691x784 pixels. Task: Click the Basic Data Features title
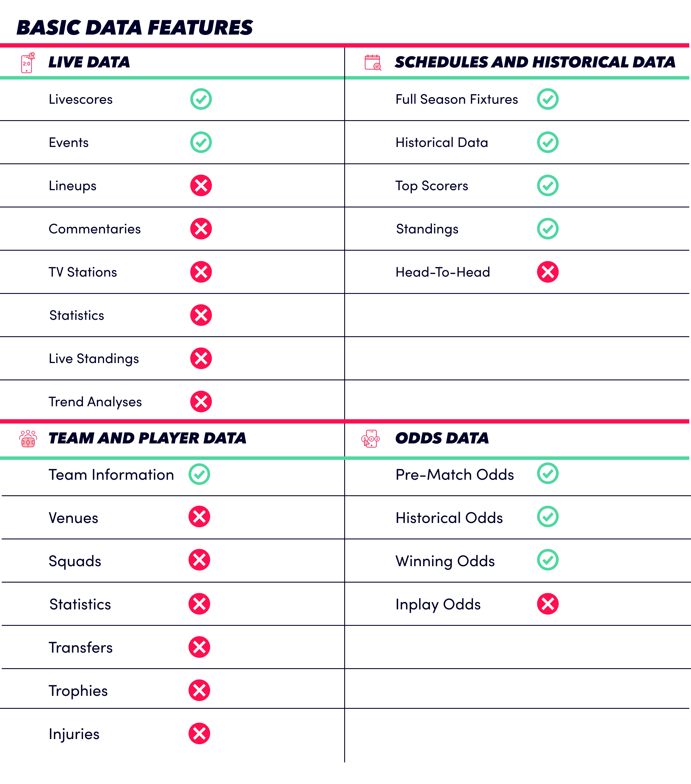pos(135,28)
